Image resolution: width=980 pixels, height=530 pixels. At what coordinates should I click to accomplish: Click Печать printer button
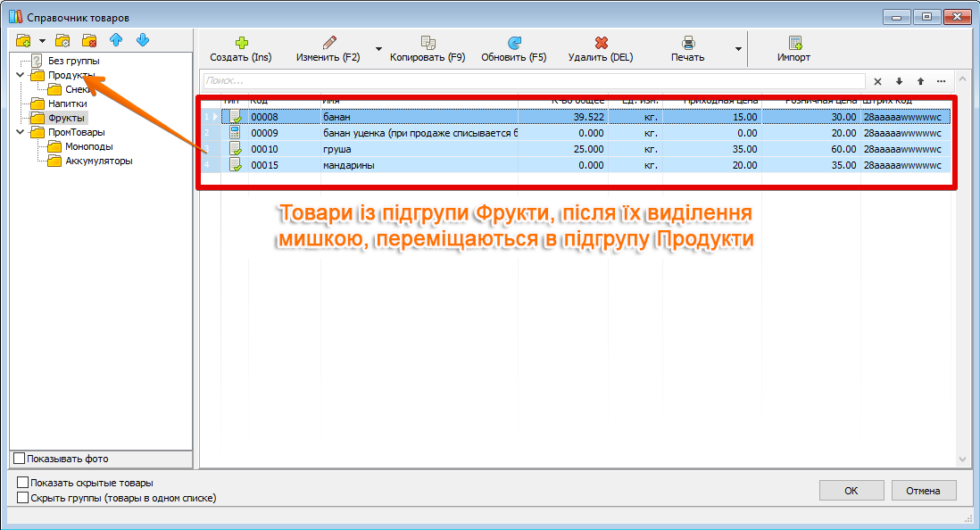[x=687, y=49]
